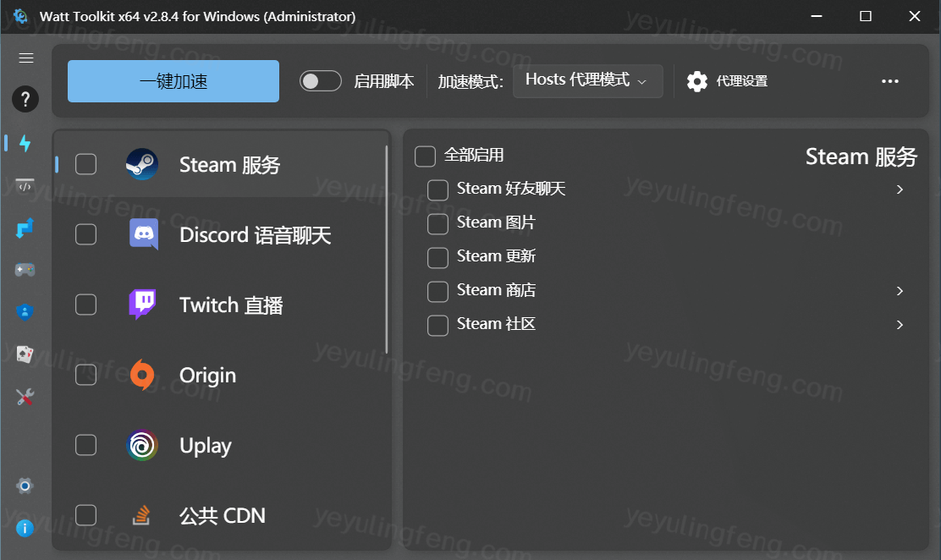Image resolution: width=941 pixels, height=560 pixels.
Task: Check the Steam 好友聊天 checkbox
Action: pyautogui.click(x=437, y=189)
